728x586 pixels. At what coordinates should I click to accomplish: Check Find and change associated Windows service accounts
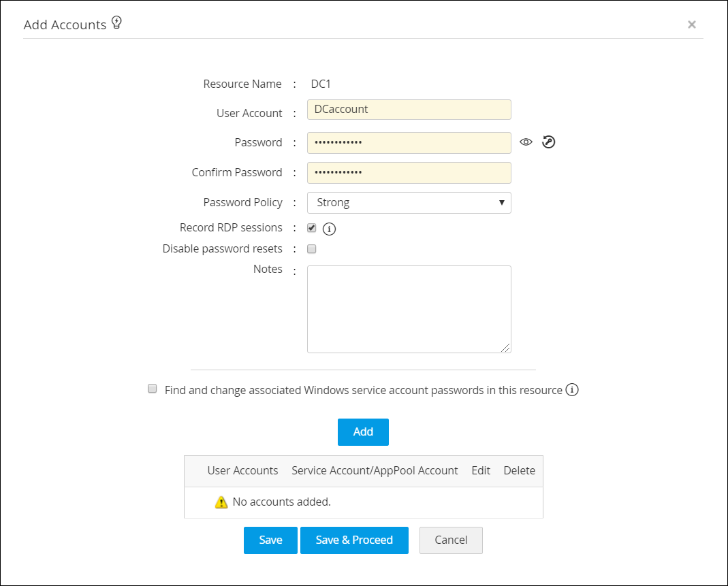click(x=153, y=389)
